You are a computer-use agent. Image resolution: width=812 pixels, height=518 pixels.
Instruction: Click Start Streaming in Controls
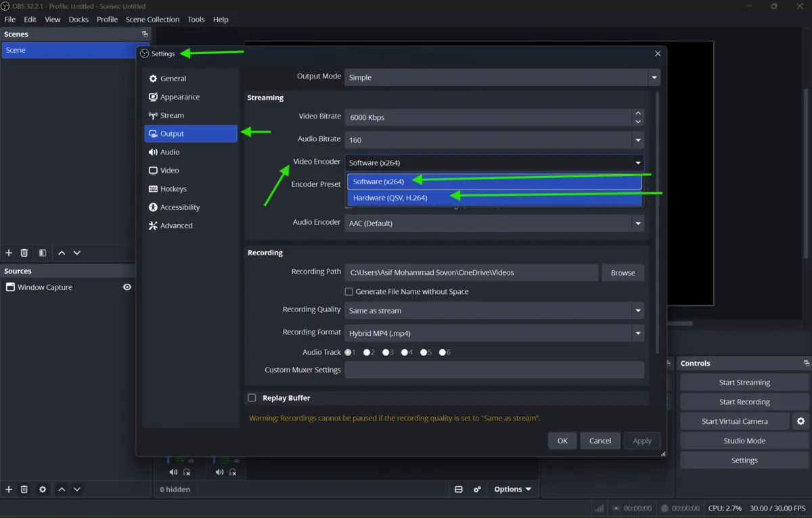click(744, 382)
